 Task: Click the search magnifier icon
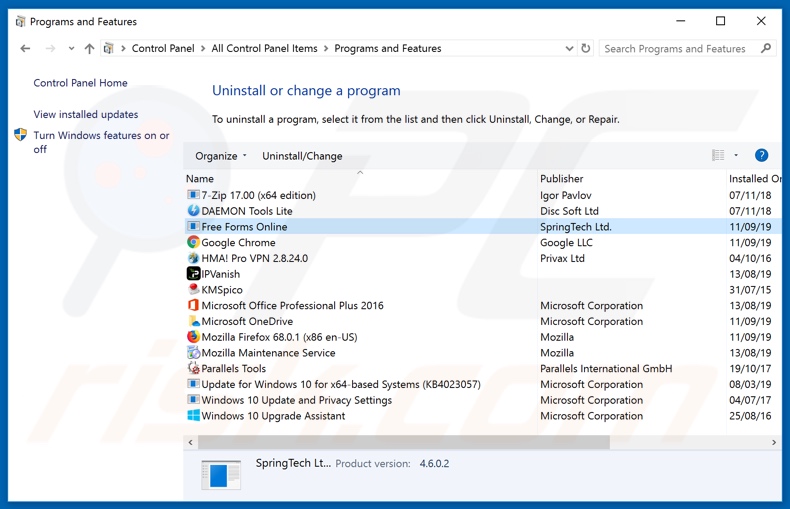[766, 48]
